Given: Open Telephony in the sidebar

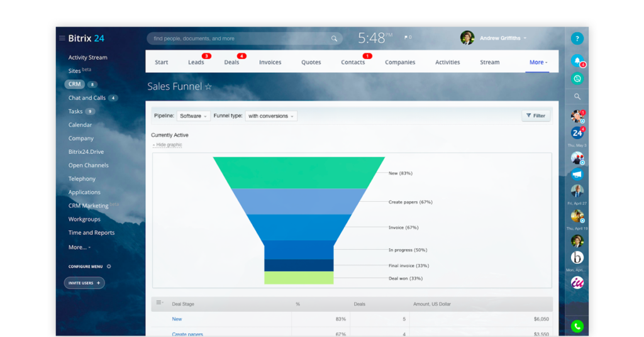Looking at the screenshot, I should coord(82,179).
